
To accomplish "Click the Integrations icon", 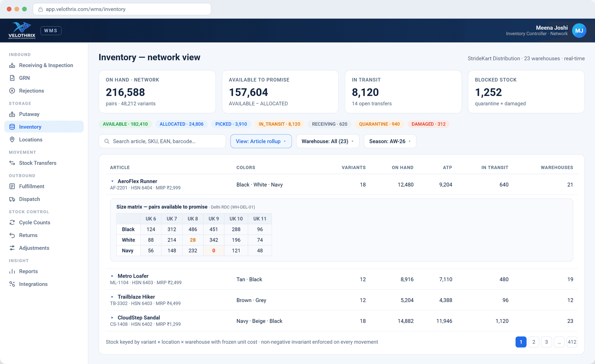I will tap(12, 284).
